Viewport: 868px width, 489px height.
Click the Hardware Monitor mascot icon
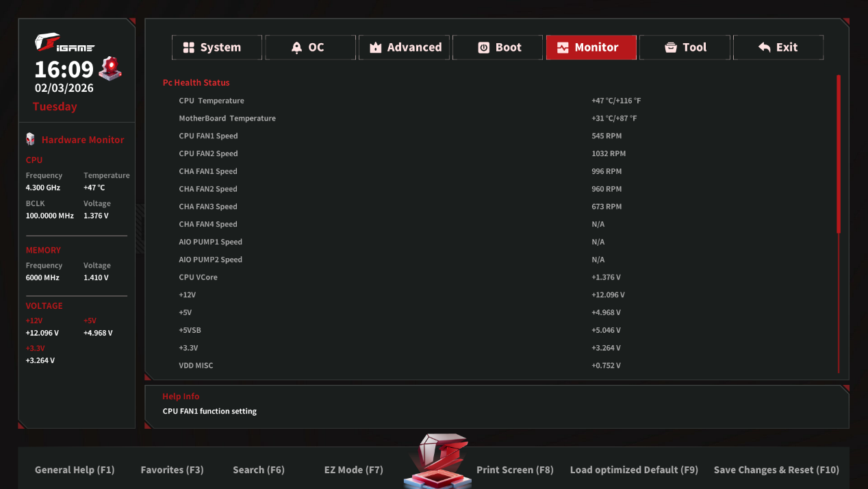click(x=30, y=139)
